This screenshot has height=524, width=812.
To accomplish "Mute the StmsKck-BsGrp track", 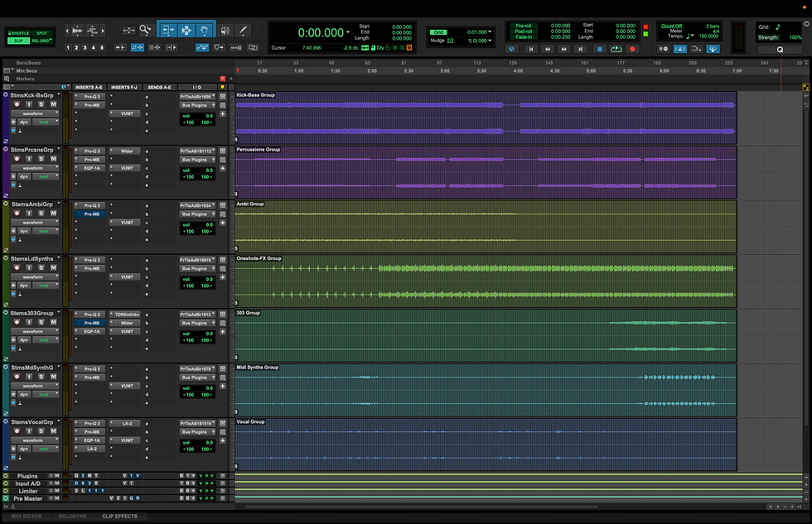I will click(53, 104).
